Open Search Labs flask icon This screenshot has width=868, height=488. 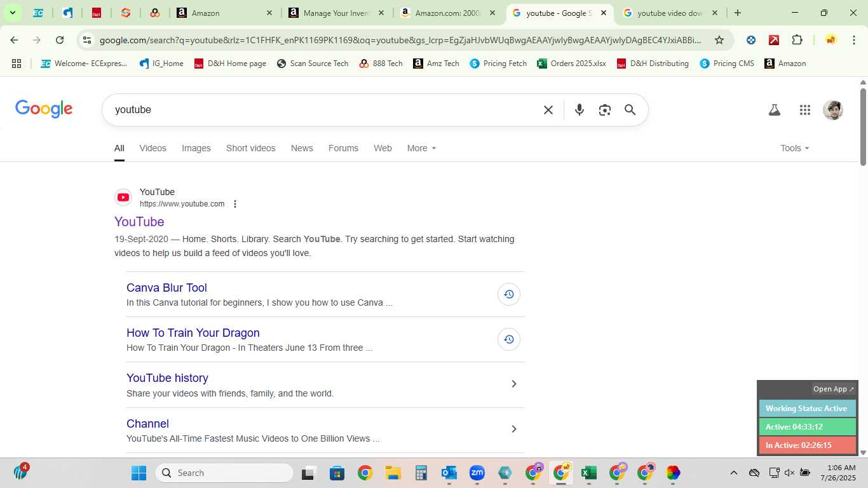pos(774,110)
